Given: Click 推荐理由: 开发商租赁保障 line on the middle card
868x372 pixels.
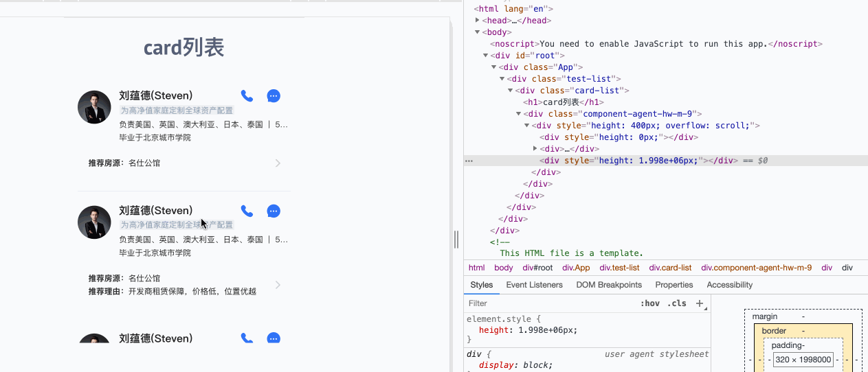Looking at the screenshot, I should 172,291.
